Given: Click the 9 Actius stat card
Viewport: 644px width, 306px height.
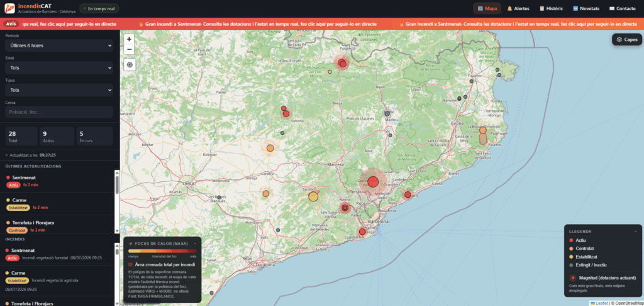Looking at the screenshot, I should point(57,136).
